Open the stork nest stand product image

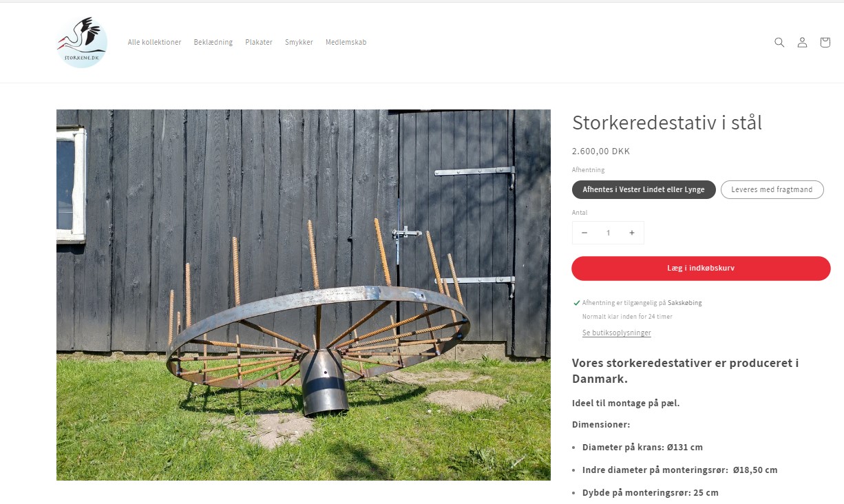(304, 295)
